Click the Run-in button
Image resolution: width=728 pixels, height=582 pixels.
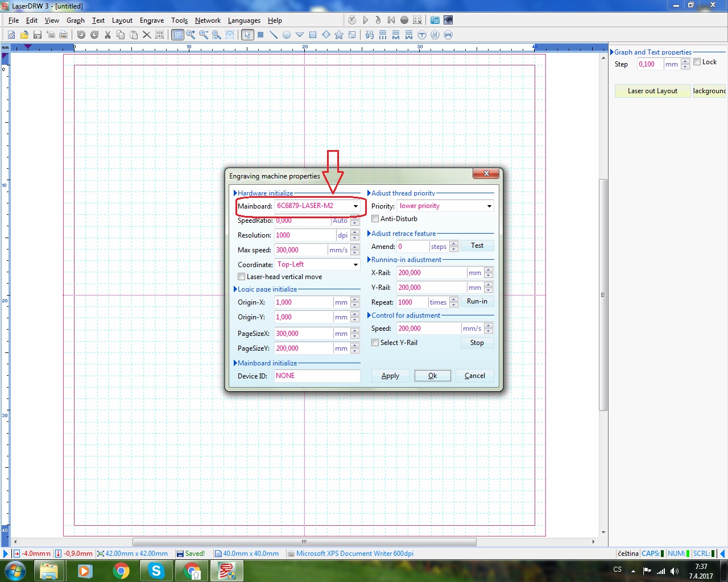477,302
